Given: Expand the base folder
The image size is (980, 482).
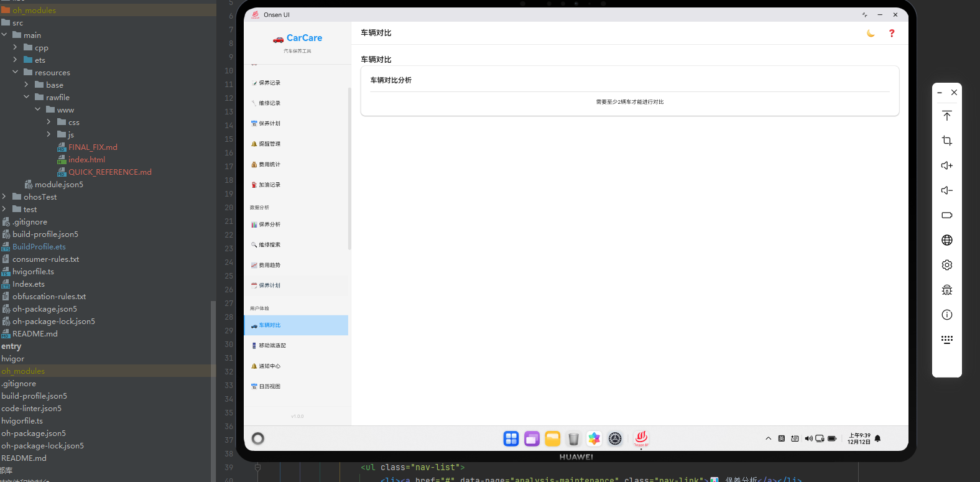Looking at the screenshot, I should 26,85.
